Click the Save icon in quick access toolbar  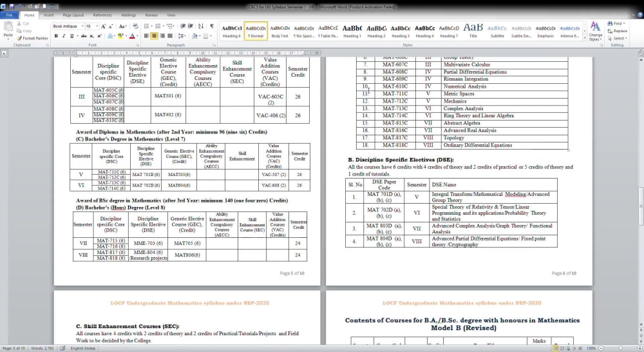click(12, 6)
